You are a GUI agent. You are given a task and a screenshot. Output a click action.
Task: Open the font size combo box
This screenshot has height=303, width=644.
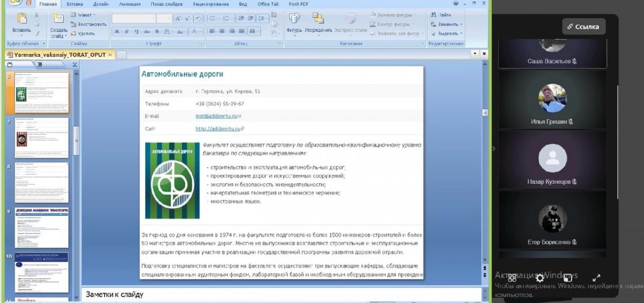point(164,19)
